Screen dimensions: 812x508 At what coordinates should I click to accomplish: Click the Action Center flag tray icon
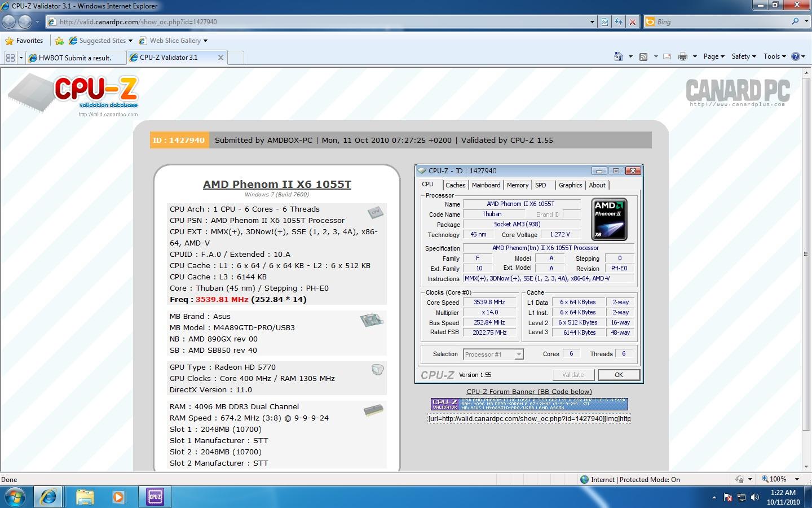coord(728,497)
